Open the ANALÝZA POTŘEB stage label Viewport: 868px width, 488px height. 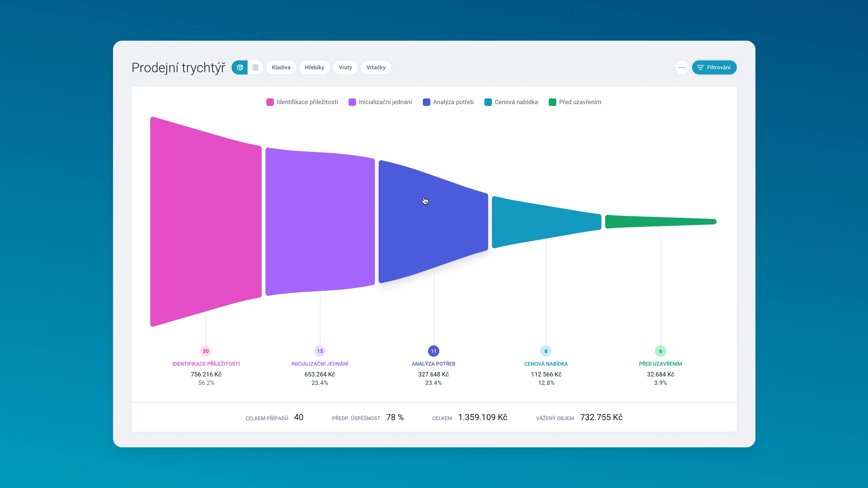[433, 364]
